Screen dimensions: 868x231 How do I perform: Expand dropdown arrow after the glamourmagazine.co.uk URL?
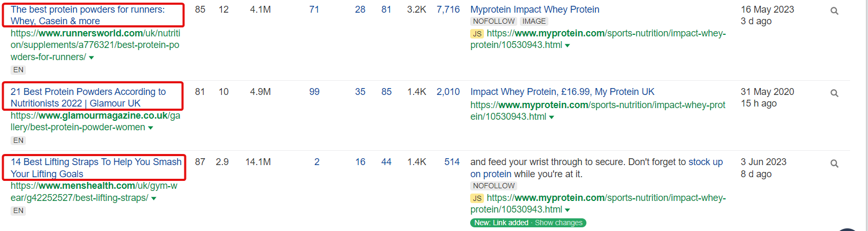[x=151, y=128]
